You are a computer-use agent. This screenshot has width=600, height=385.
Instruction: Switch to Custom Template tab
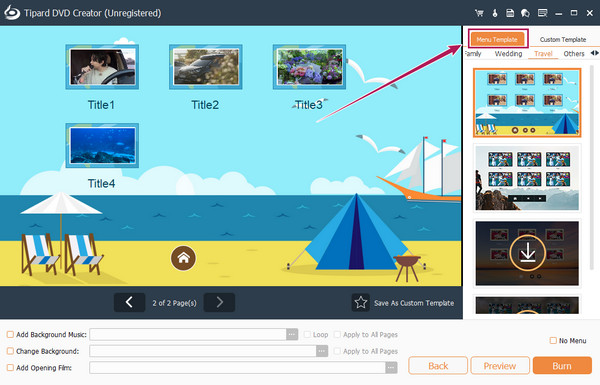(563, 39)
